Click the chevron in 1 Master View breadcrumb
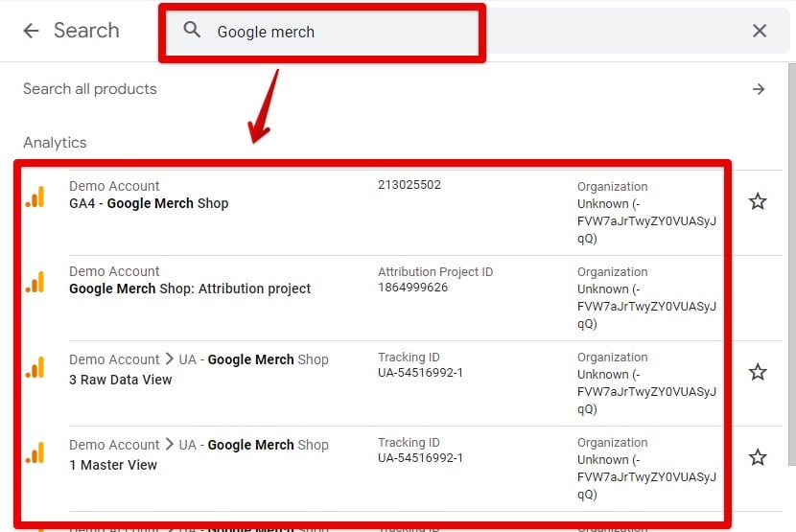The image size is (796, 532). click(169, 444)
